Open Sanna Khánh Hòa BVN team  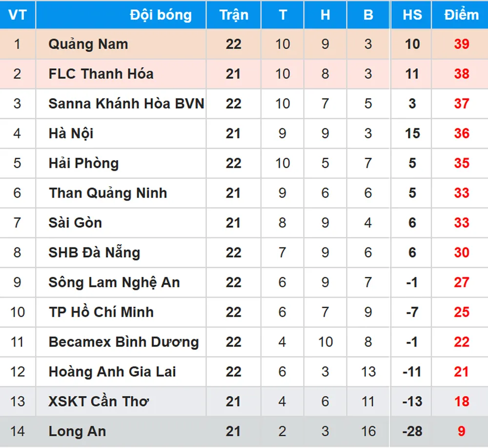point(126,104)
